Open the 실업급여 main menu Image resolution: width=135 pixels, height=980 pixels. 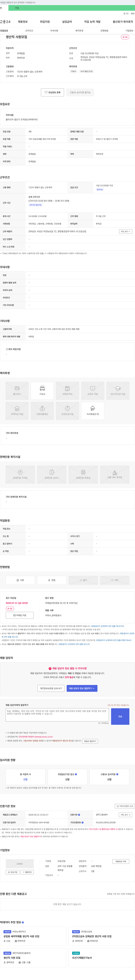[67, 22]
